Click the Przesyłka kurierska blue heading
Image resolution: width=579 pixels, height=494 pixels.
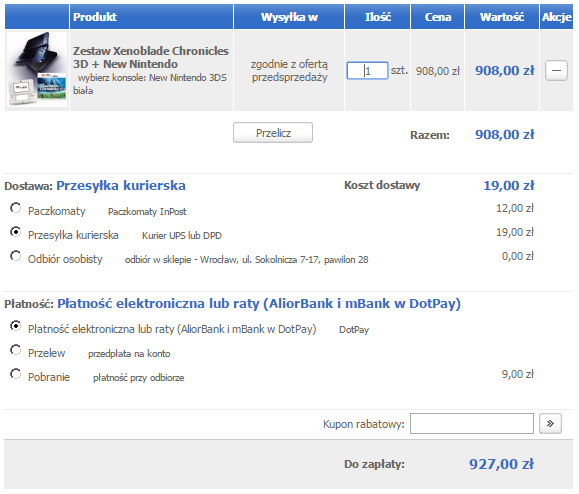click(121, 185)
